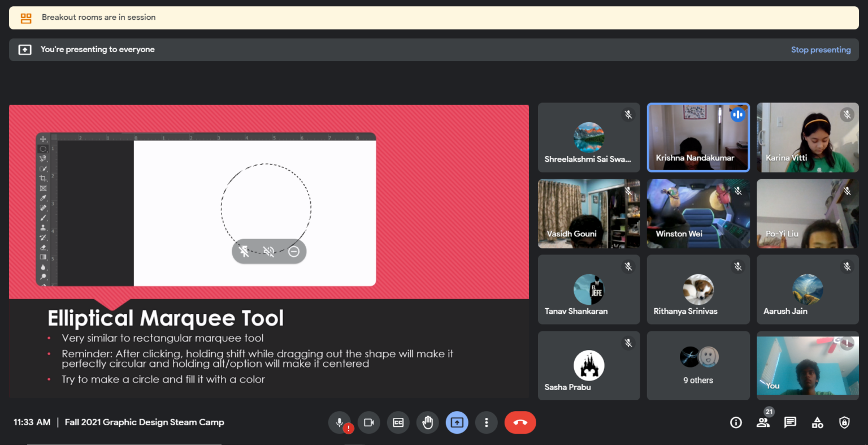Click Karina Vitti's muted mic icon
Viewport: 868px width, 445px height.
pos(847,115)
